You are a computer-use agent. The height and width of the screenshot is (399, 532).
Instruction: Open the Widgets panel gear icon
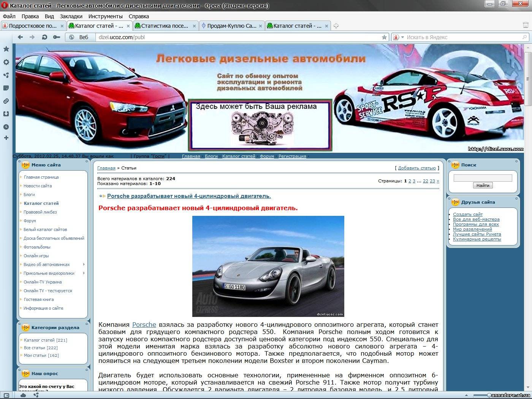pyautogui.click(x=6, y=62)
